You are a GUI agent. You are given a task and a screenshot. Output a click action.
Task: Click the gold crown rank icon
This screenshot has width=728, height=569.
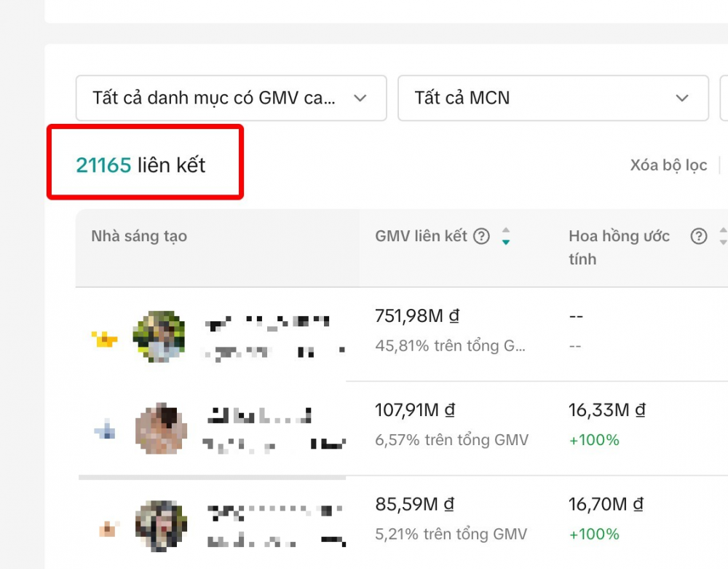click(x=105, y=338)
